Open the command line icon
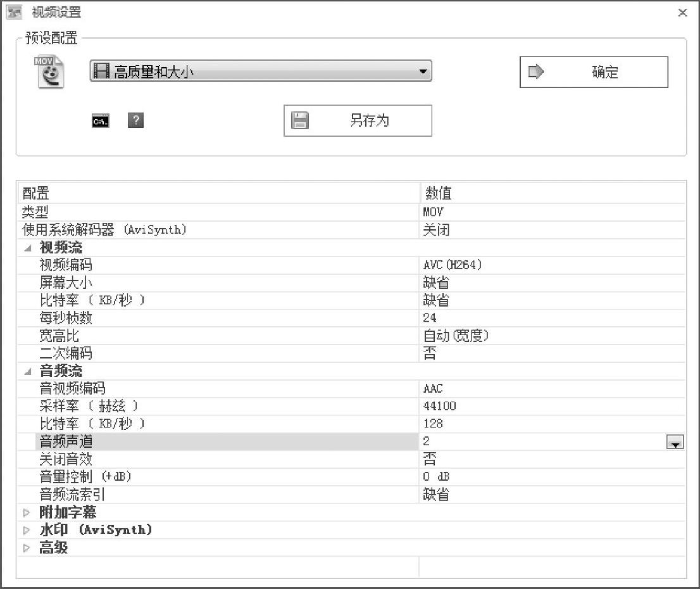Image resolution: width=700 pixels, height=589 pixels. tap(101, 121)
